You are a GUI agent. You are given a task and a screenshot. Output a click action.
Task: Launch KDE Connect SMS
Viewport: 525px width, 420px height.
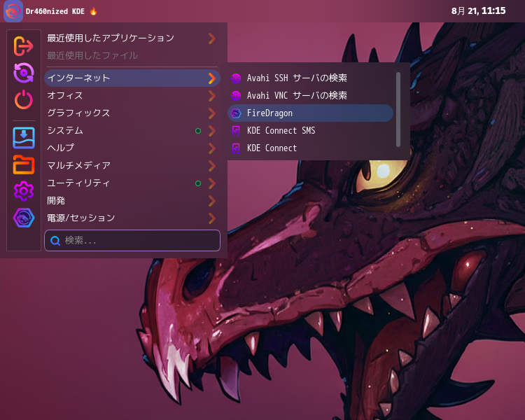tap(310, 131)
